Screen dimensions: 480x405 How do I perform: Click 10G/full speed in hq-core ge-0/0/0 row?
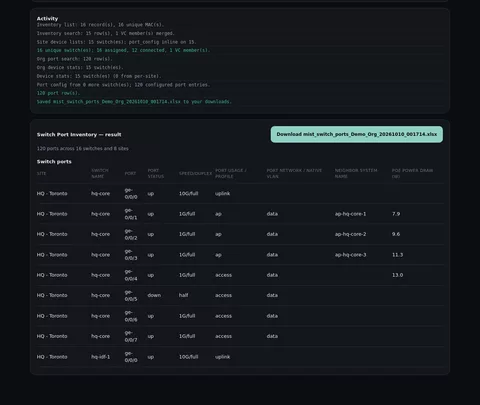pyautogui.click(x=188, y=194)
